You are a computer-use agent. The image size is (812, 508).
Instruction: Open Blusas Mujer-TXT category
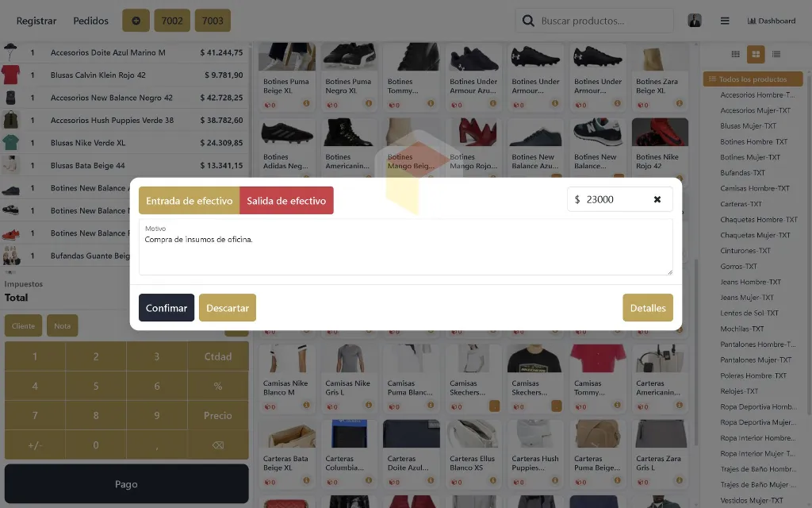(749, 126)
